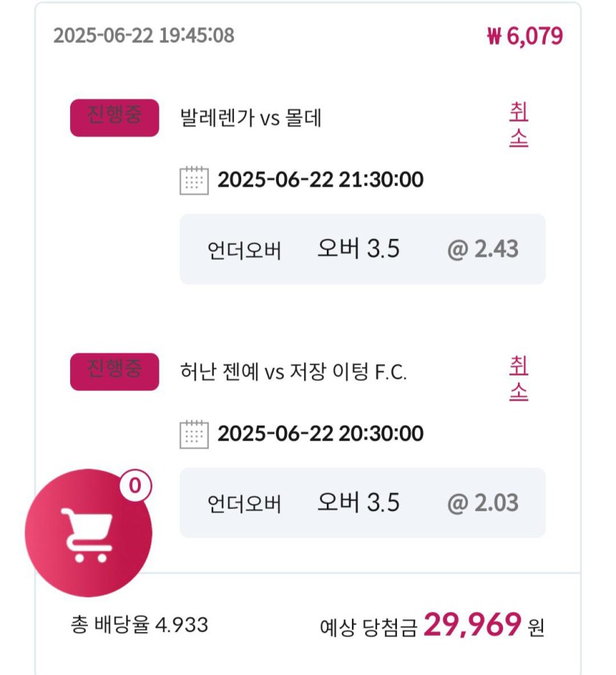Click the 오버 3.5 @ 2.03 selection box

(x=362, y=503)
